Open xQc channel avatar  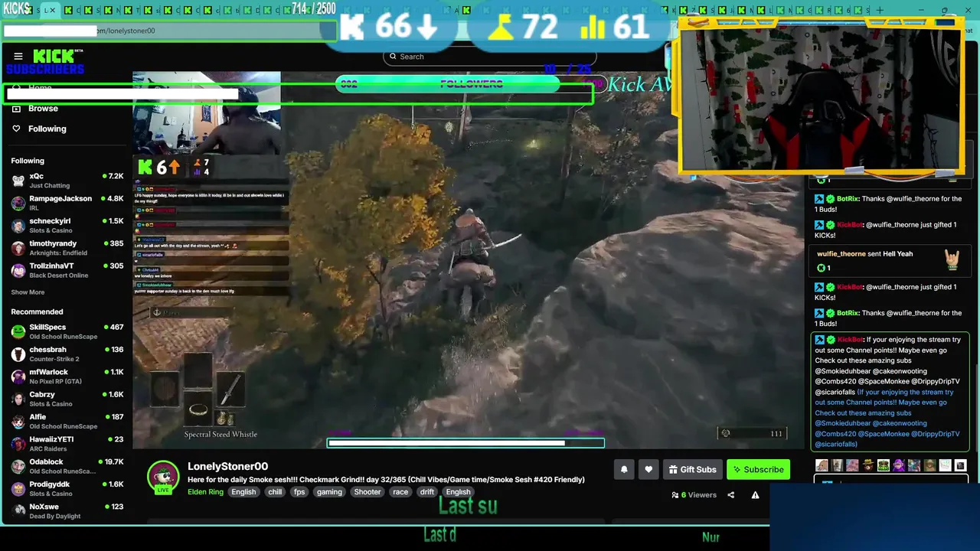(x=18, y=181)
